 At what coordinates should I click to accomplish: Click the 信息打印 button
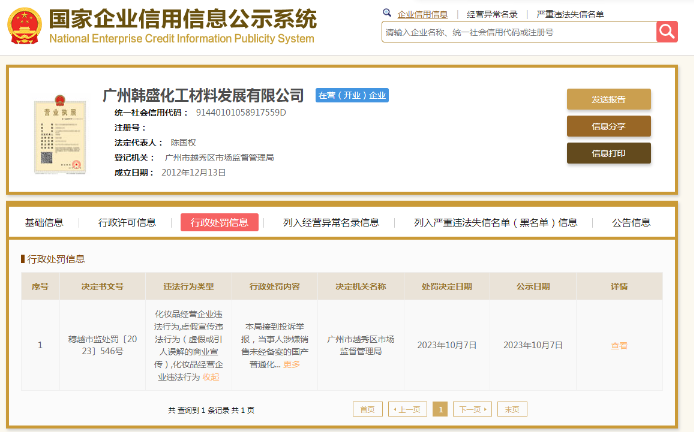coord(609,153)
